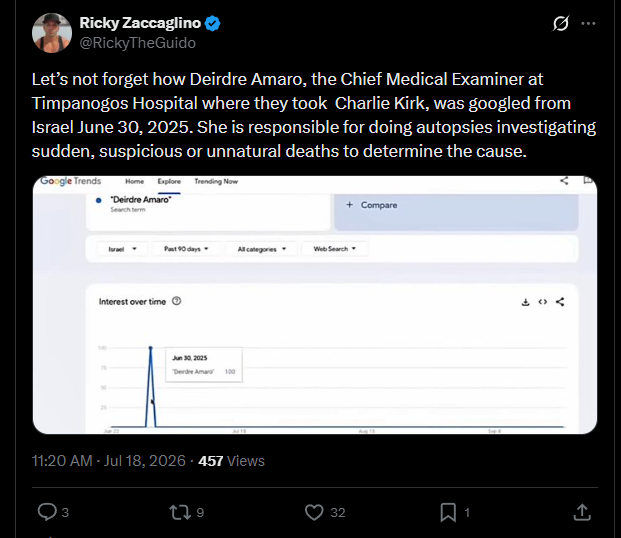This screenshot has height=538, width=621.
Task: Open the reply comments icon
Action: tap(48, 512)
